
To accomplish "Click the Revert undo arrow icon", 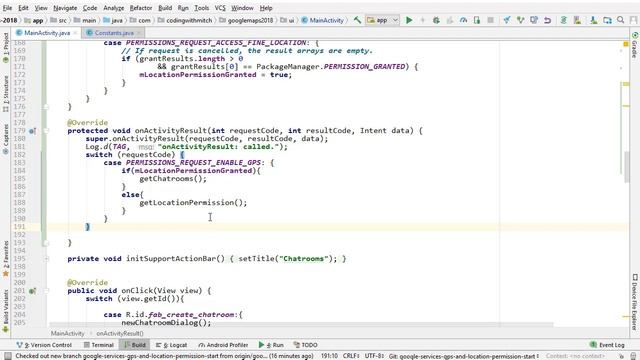I will click(x=547, y=20).
